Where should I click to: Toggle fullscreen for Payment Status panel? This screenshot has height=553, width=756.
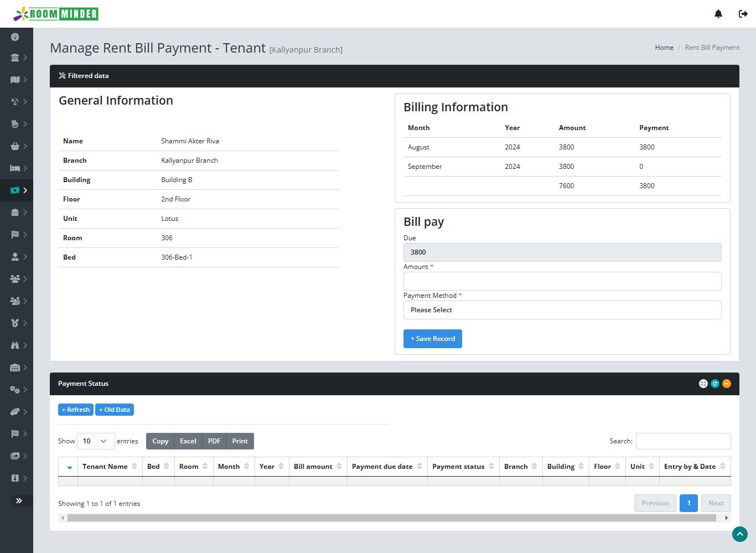click(x=703, y=384)
